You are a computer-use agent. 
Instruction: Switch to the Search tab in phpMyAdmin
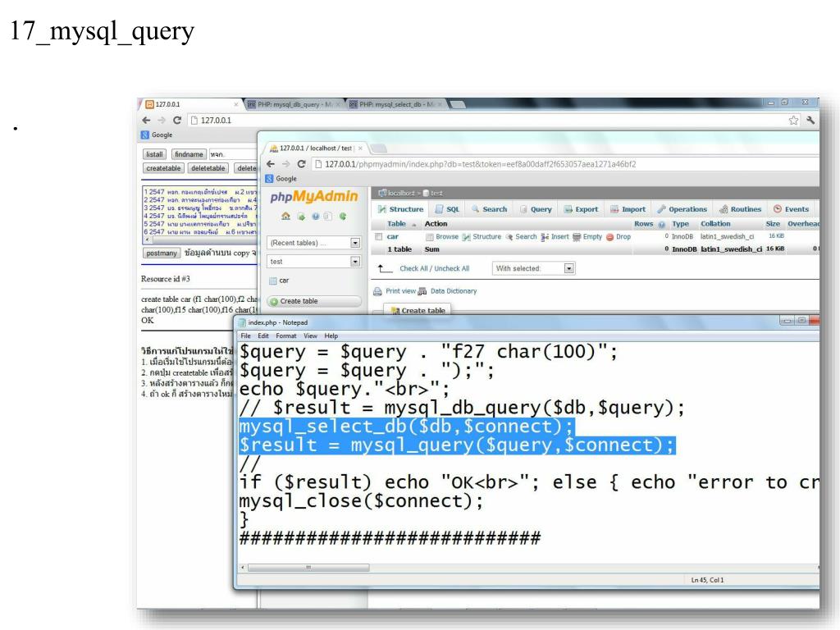pyautogui.click(x=489, y=209)
